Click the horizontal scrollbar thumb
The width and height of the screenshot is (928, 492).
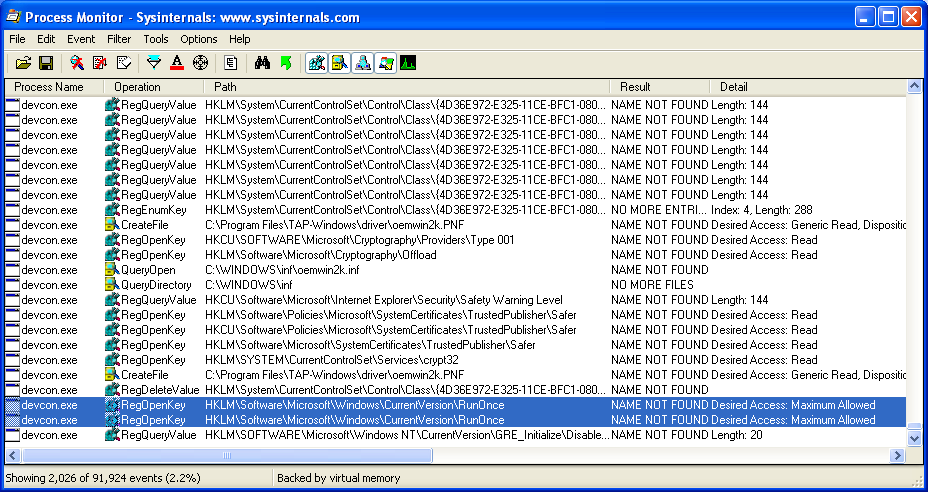coord(227,455)
